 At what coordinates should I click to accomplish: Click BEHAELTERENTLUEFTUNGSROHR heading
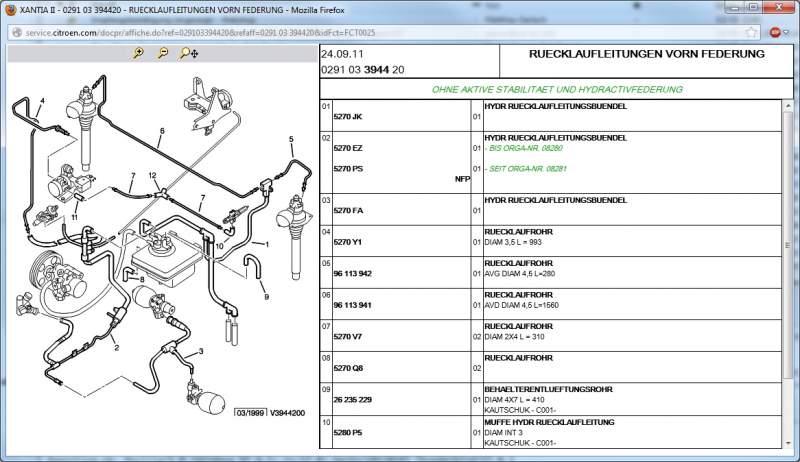click(548, 390)
